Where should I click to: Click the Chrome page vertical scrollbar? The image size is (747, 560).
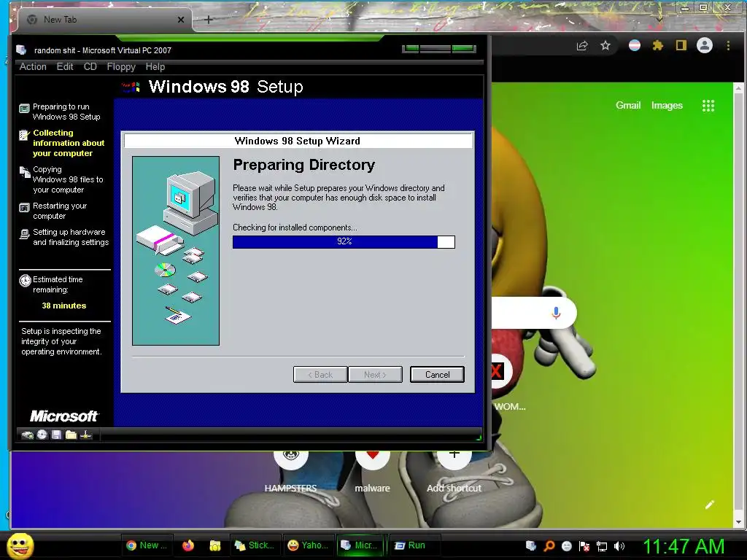(x=738, y=305)
